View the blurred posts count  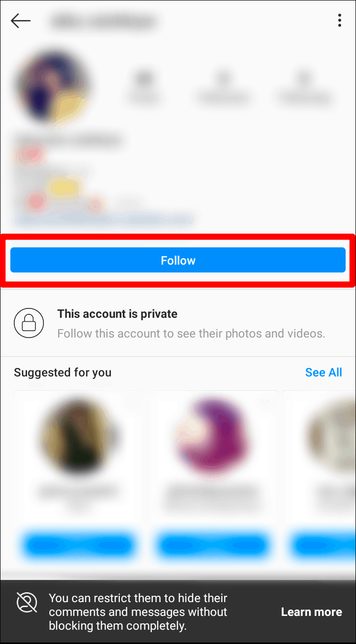click(144, 87)
